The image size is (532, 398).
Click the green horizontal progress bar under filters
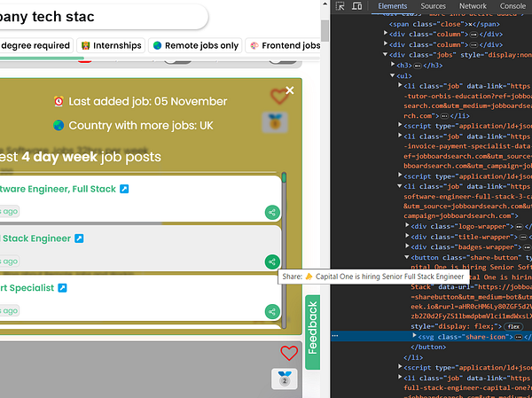point(42,59)
